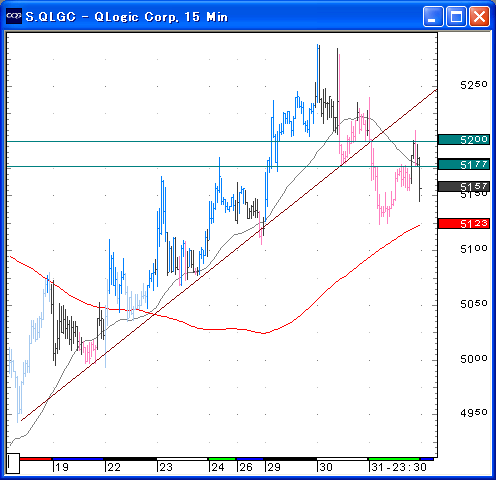Click the CQG icon in the title bar
The width and height of the screenshot is (496, 480).
pos(14,16)
